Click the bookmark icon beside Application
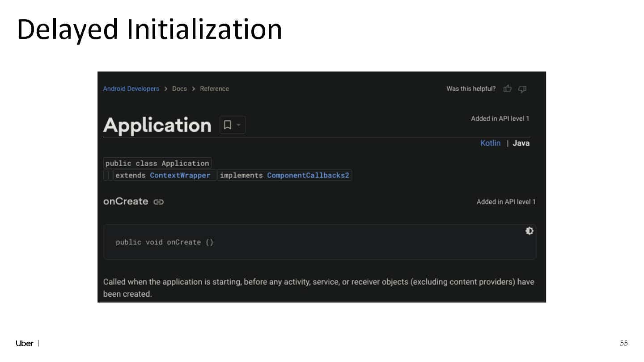Image resolution: width=644 pixels, height=362 pixels. (x=227, y=125)
